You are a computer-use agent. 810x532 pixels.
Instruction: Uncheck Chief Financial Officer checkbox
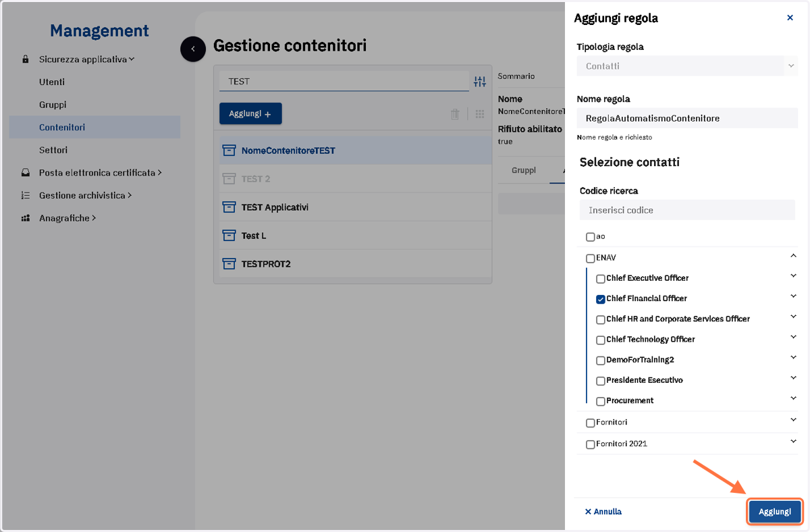[x=601, y=299]
